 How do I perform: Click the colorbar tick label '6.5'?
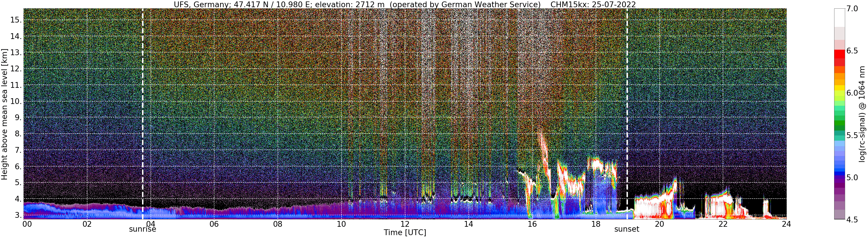pos(852,51)
